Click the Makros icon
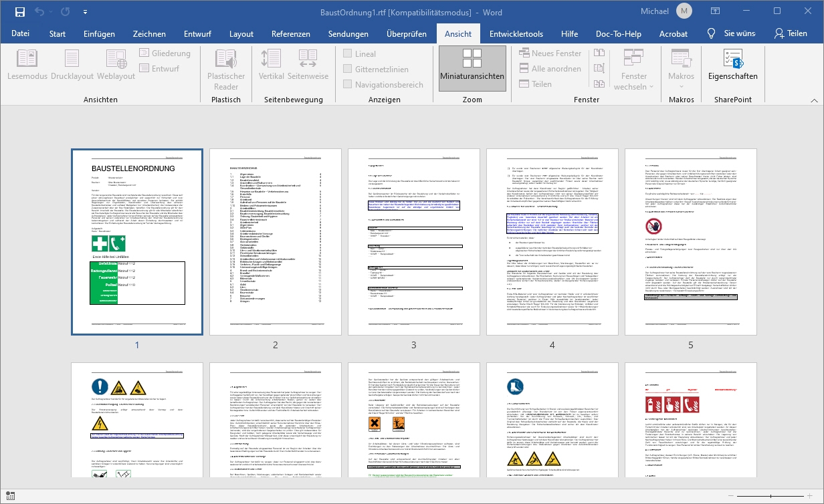This screenshot has height=504, width=824. point(682,59)
